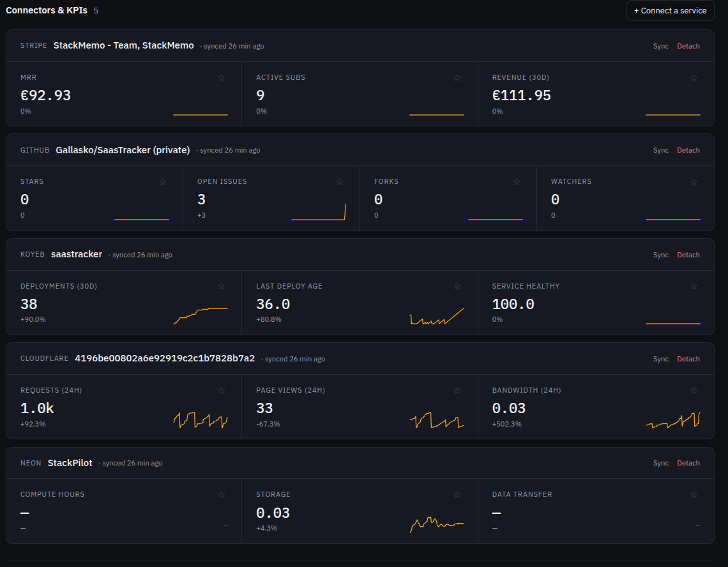Select the Open Issues value 3

[x=202, y=199]
